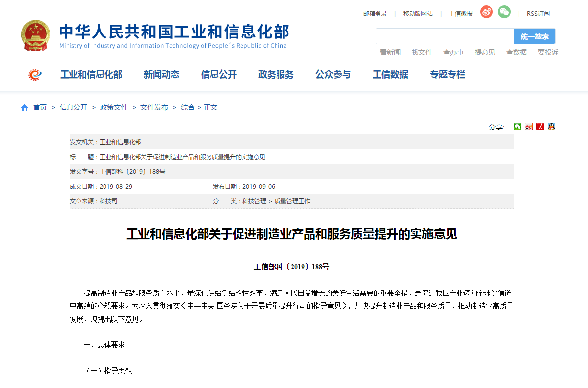Open 移动版网站 link
588x388 pixels.
[418, 14]
